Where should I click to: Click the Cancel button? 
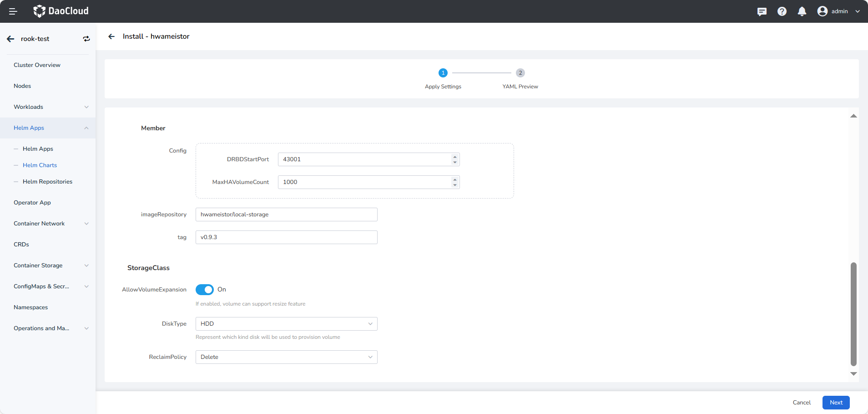click(x=802, y=403)
